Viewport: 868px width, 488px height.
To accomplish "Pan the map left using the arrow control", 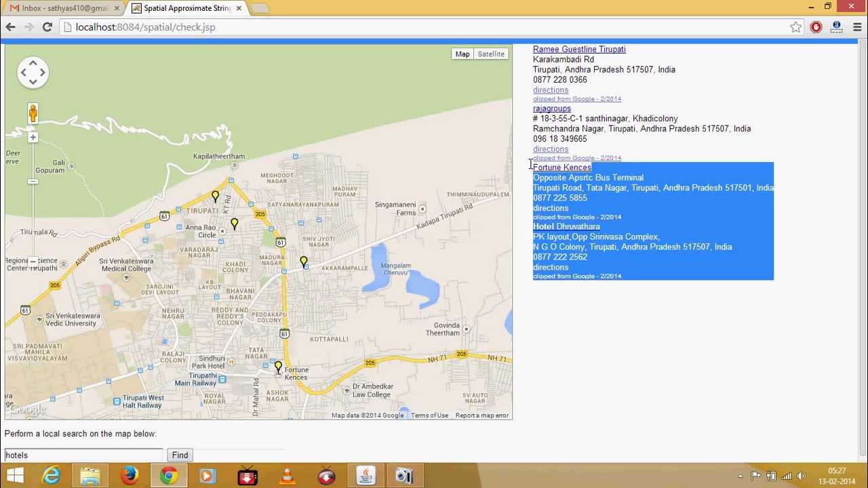I will pos(24,73).
